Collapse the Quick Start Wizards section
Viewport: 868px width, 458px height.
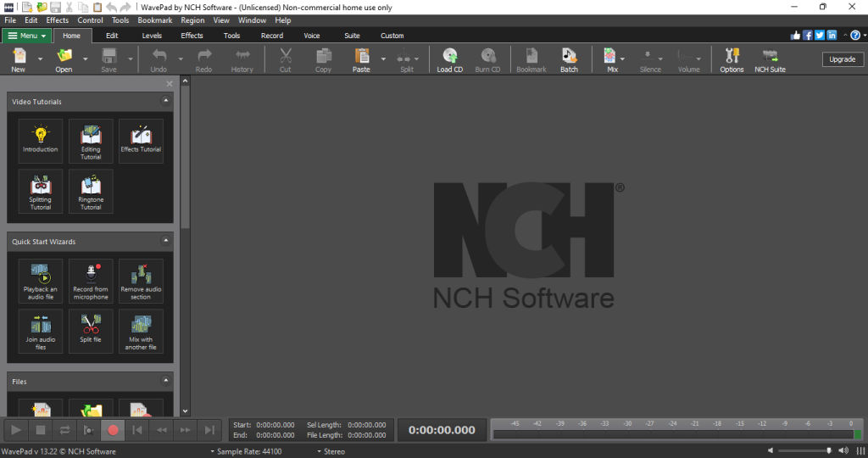click(x=166, y=241)
